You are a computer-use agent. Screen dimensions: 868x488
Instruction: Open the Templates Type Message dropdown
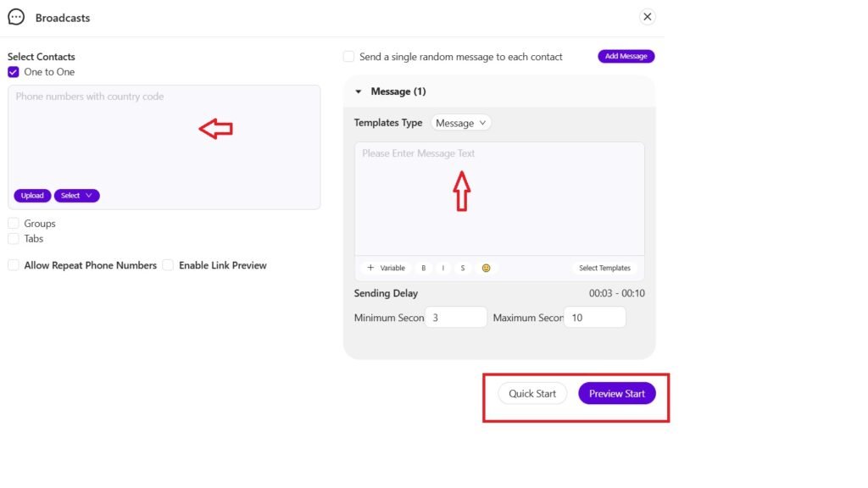[461, 122]
